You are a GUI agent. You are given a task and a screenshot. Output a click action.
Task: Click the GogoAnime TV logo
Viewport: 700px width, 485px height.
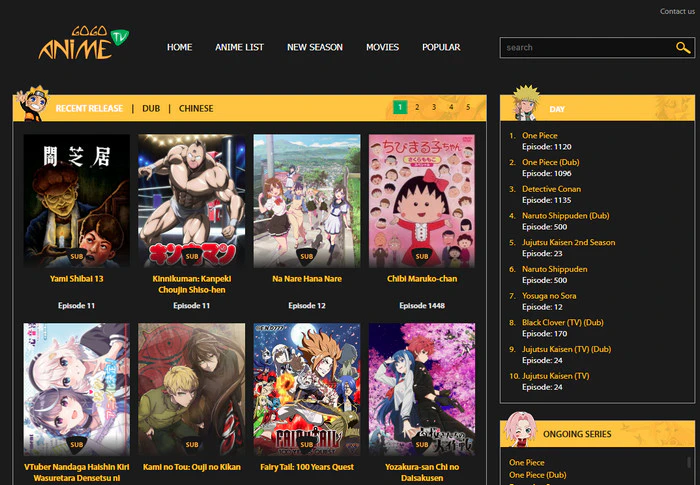[x=83, y=43]
